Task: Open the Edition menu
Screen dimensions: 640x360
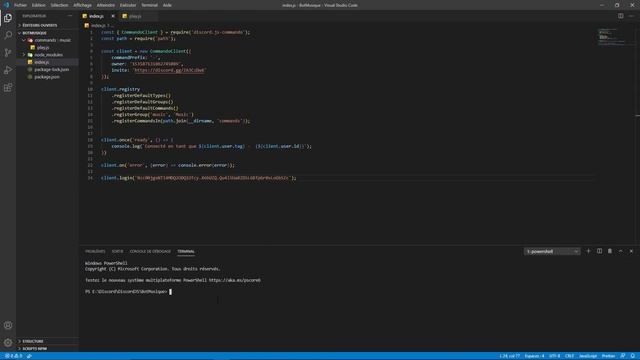Action: (39, 5)
